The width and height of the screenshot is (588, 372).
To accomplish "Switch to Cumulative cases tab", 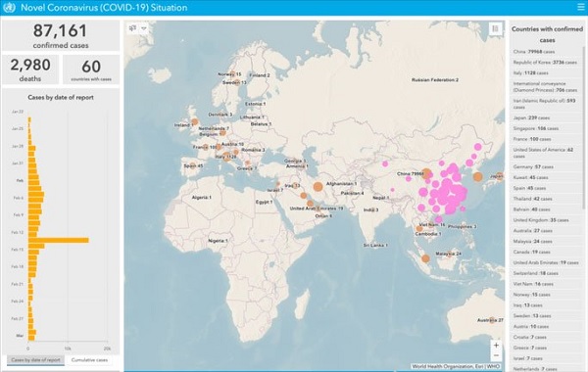I will [89, 360].
